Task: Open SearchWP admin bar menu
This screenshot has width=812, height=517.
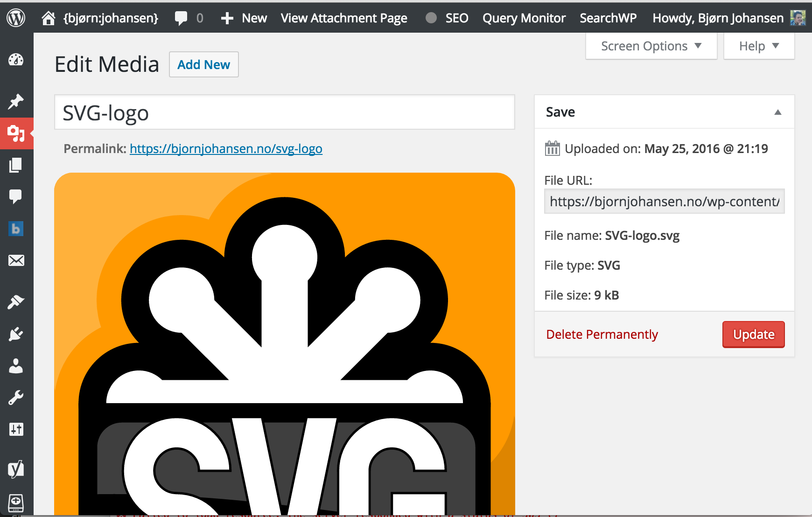Action: coord(608,18)
